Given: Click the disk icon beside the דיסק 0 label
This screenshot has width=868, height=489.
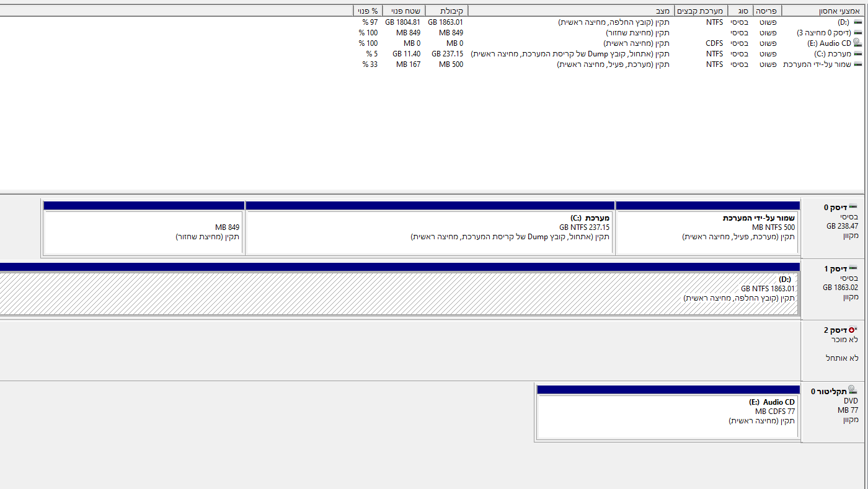Looking at the screenshot, I should 853,207.
